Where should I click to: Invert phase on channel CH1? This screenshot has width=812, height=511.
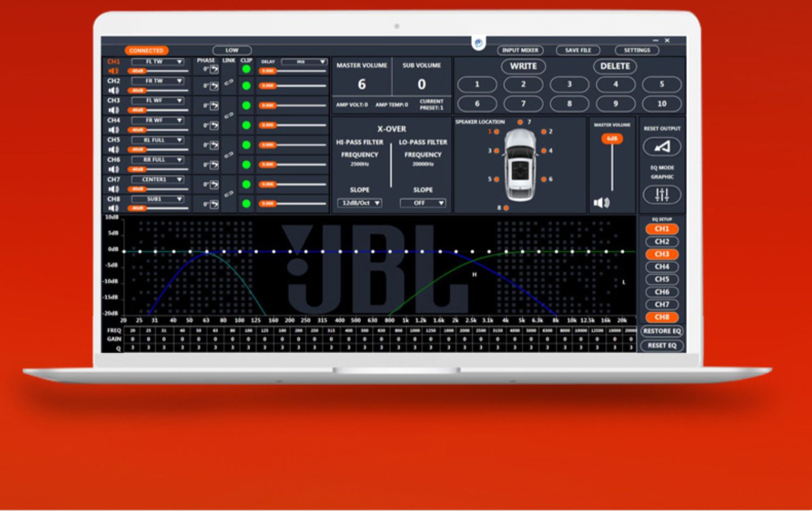coord(214,69)
